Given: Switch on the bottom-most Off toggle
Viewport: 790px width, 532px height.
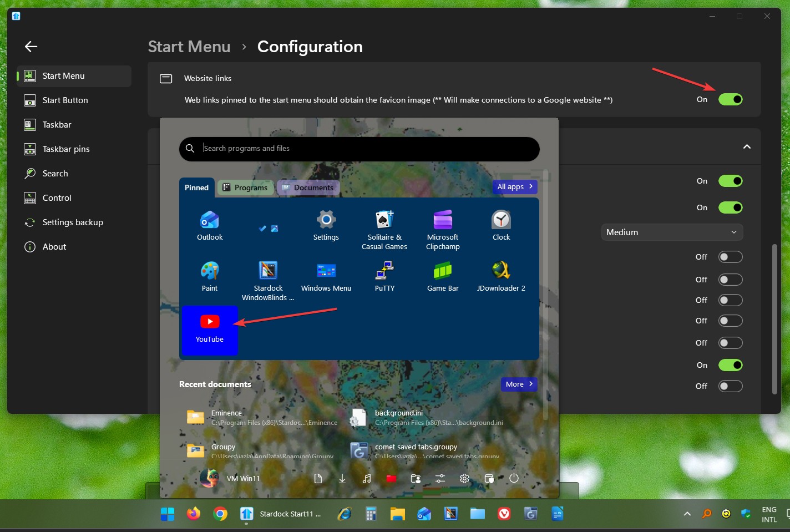Looking at the screenshot, I should 730,386.
